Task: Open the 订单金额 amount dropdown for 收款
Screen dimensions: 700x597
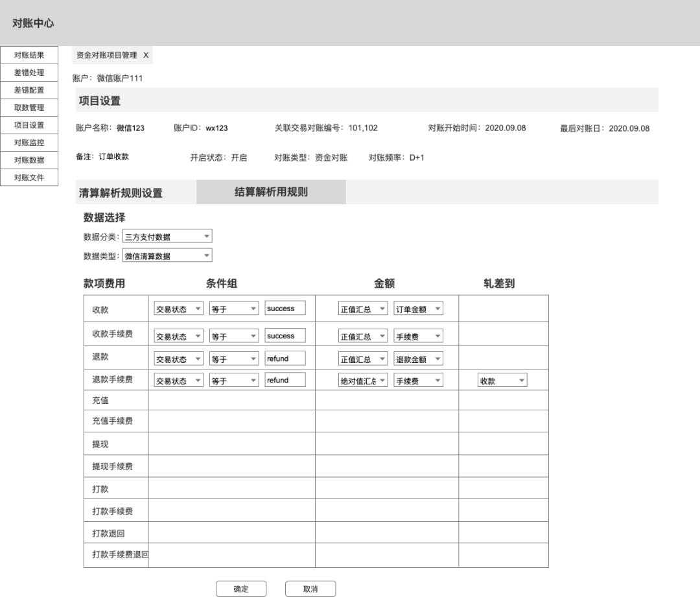Action: click(x=419, y=308)
